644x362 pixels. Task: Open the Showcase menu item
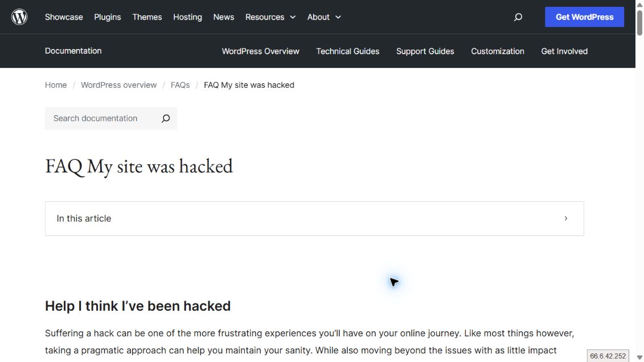pos(64,17)
